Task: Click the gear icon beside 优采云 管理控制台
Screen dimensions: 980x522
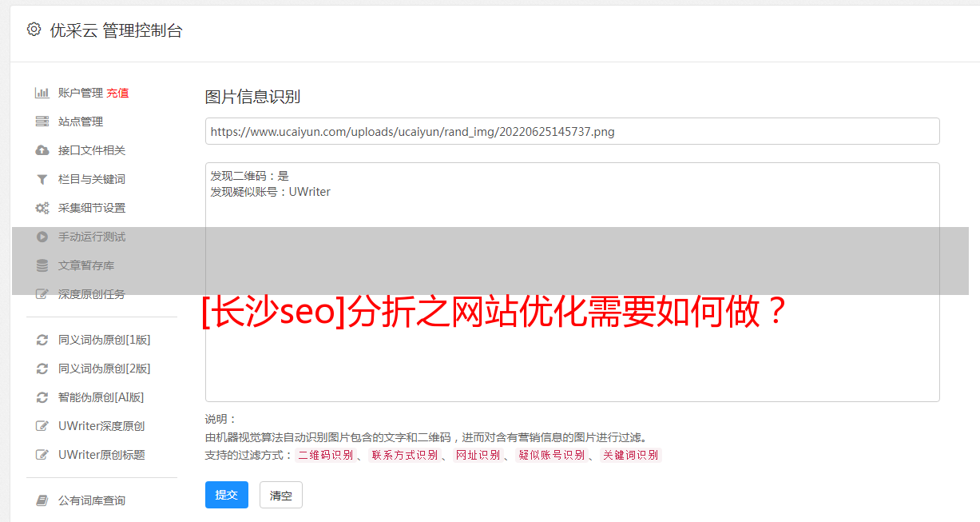Action: click(x=34, y=30)
